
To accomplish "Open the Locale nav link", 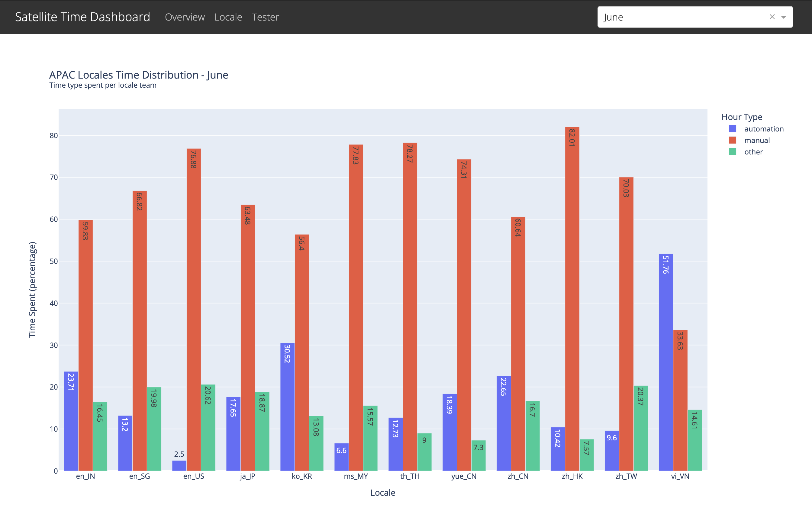I will coord(228,17).
